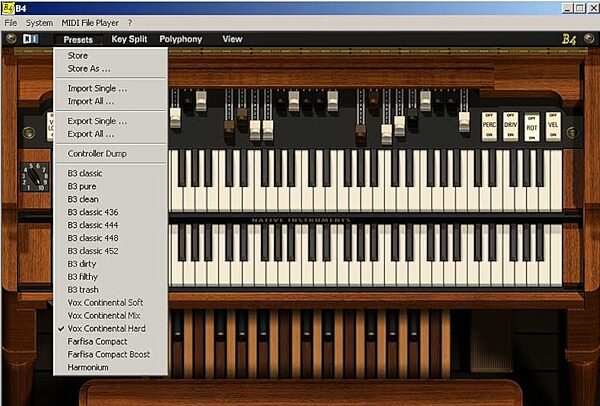Load the B3 classic 448 preset
Viewport: 600px width, 406px height.
pos(111,238)
